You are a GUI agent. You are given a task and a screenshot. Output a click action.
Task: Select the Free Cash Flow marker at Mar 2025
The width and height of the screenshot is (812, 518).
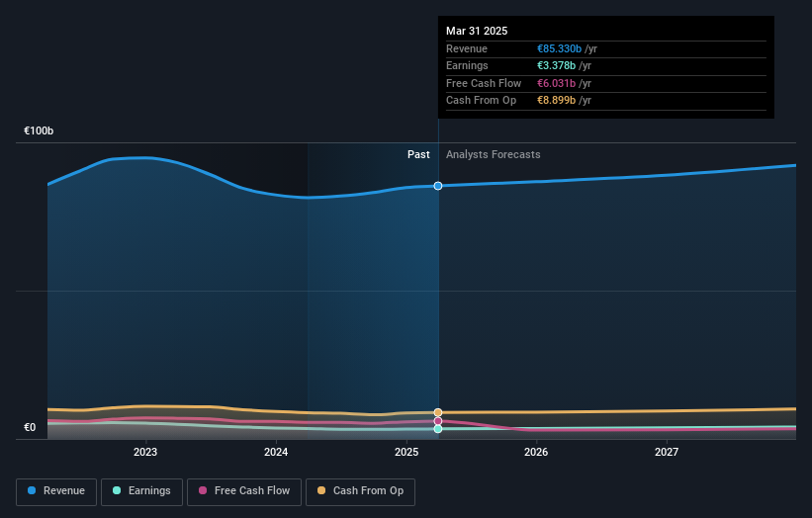click(x=438, y=421)
